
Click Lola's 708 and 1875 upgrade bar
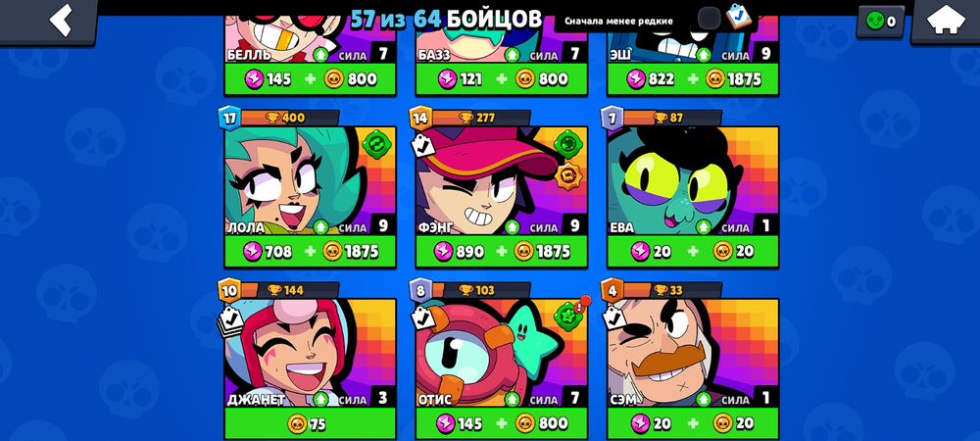(x=310, y=252)
